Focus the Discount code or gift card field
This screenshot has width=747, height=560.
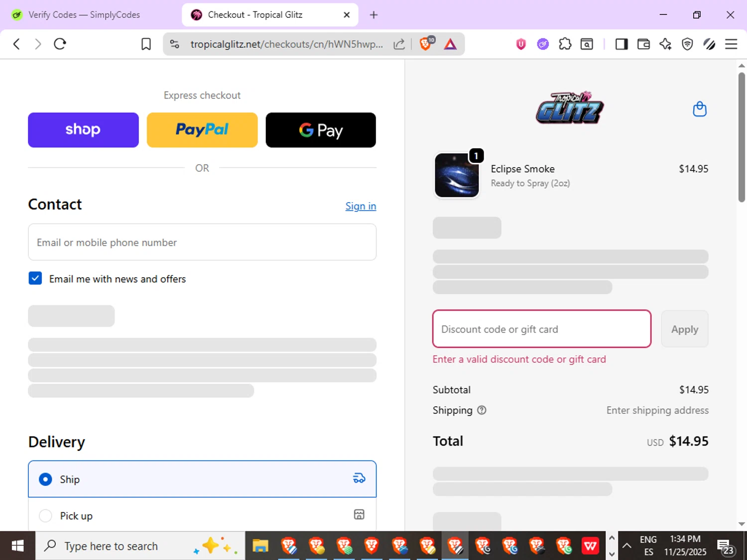[x=542, y=329]
